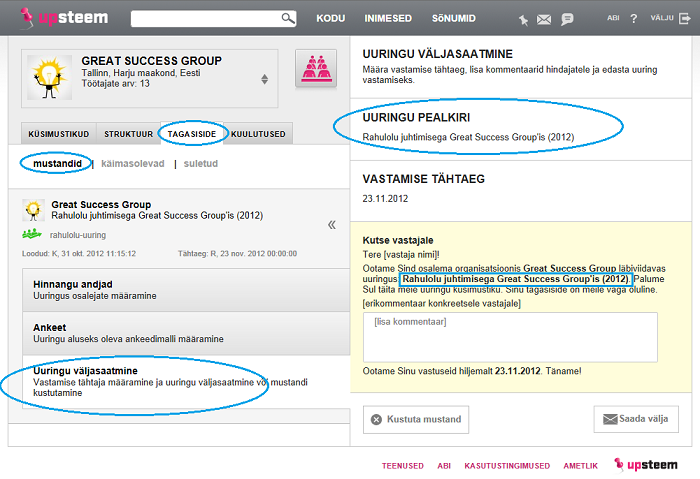Click the survey title under UURINGU PEALKIRI

(468, 137)
